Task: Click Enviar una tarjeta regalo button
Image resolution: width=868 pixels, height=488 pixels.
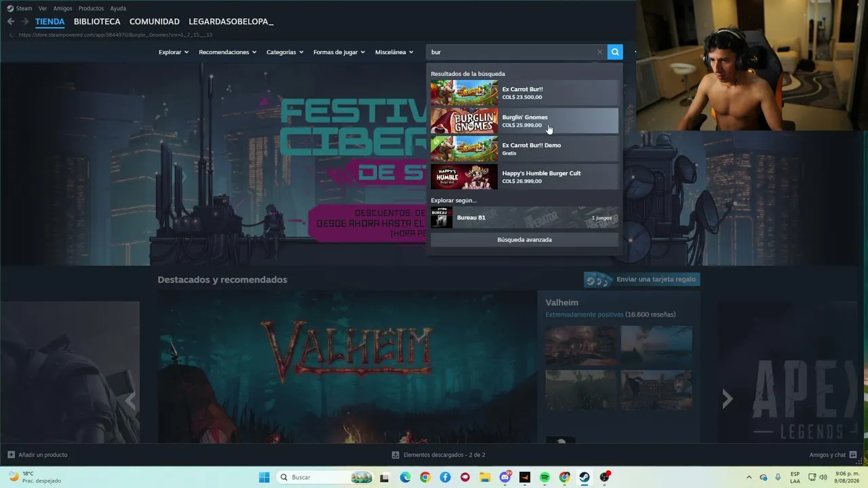Action: point(642,279)
